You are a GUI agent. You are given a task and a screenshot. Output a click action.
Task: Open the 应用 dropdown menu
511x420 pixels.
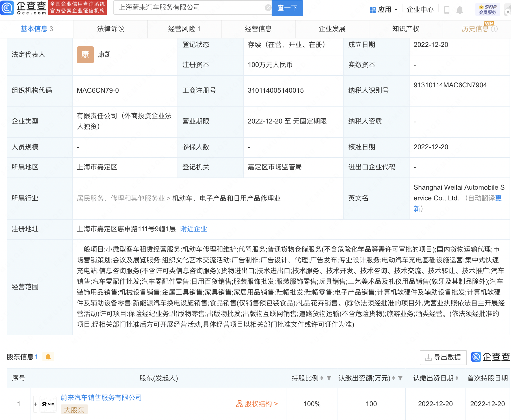coord(384,10)
